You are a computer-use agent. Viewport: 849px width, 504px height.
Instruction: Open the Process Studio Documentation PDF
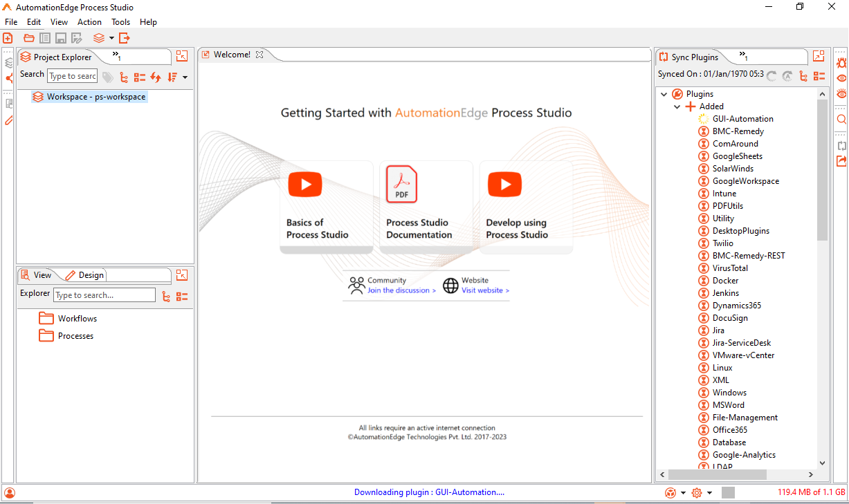tap(401, 185)
